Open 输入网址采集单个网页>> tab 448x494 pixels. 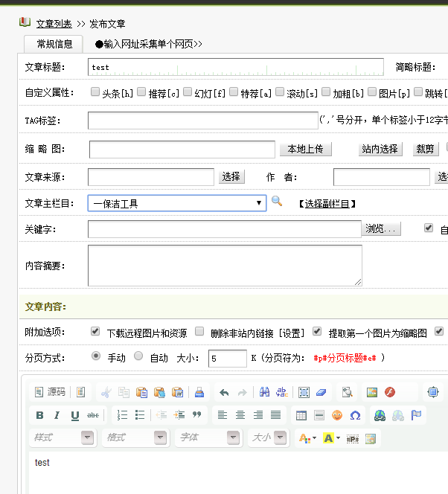pos(149,44)
